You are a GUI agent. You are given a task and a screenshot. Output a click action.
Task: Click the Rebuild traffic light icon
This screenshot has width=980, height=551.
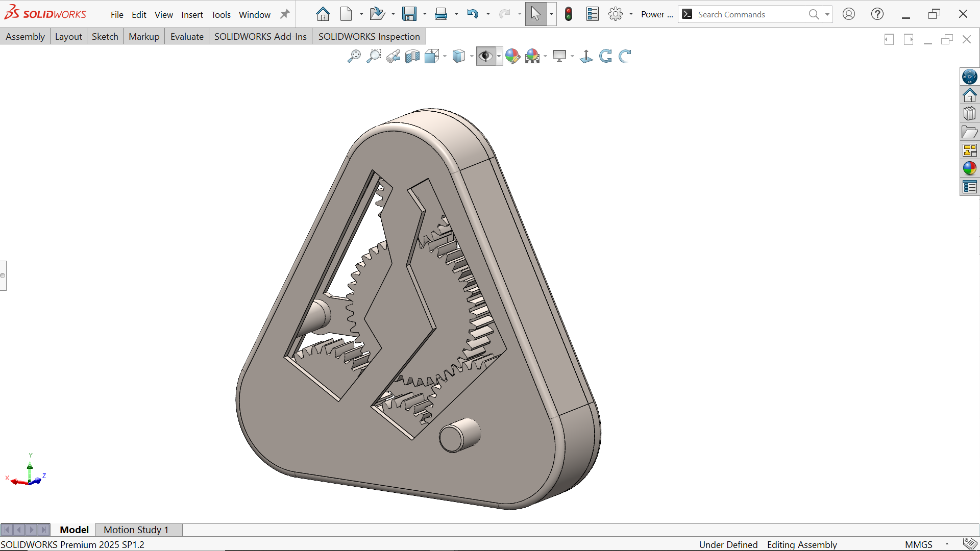pos(569,14)
